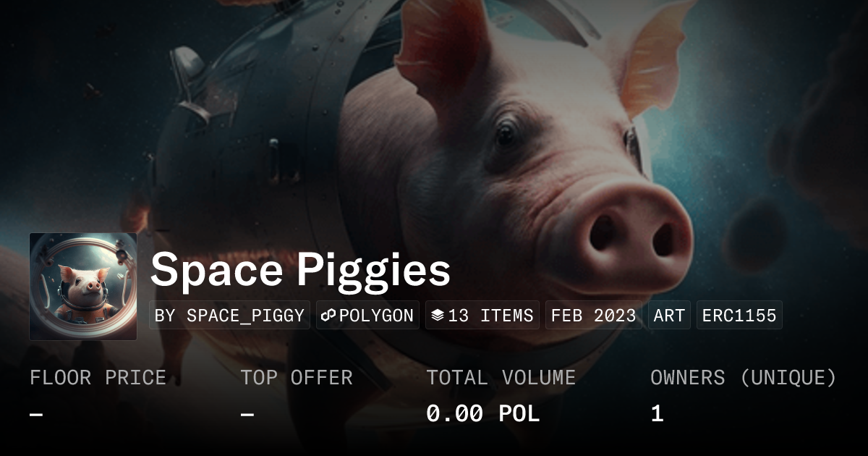Click the Space Piggies collection title

click(300, 271)
